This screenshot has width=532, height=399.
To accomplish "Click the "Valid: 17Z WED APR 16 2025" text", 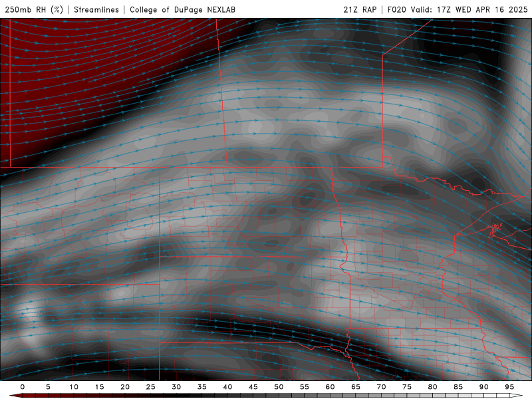I will [469, 9].
